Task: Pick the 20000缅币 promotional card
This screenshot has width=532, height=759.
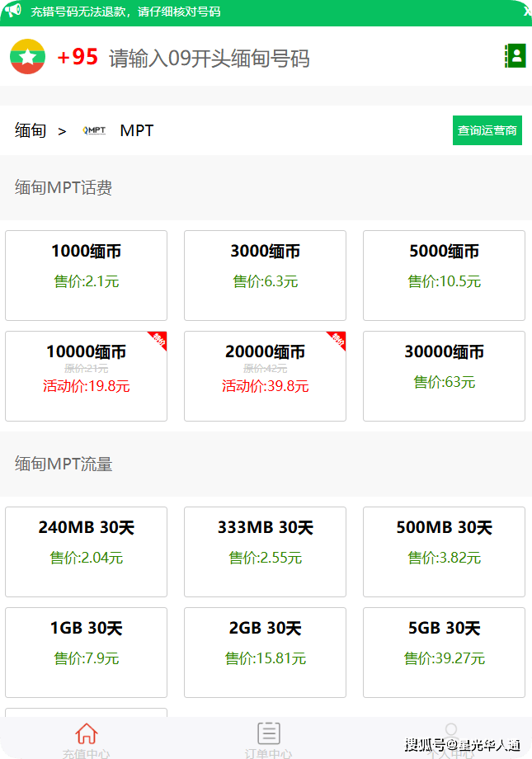Action: [266, 376]
